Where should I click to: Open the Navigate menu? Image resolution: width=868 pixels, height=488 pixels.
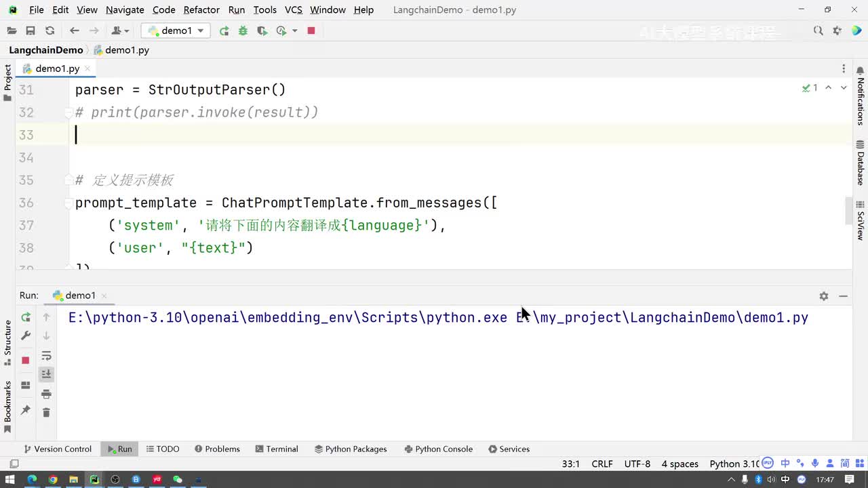pyautogui.click(x=125, y=9)
